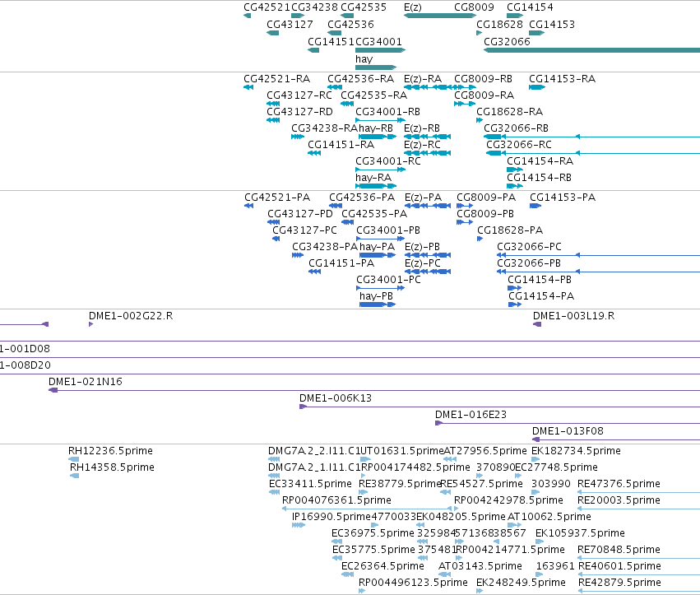This screenshot has width=700, height=595.
Task: Click the RE20003.5prime EST label
Action: pos(619,500)
